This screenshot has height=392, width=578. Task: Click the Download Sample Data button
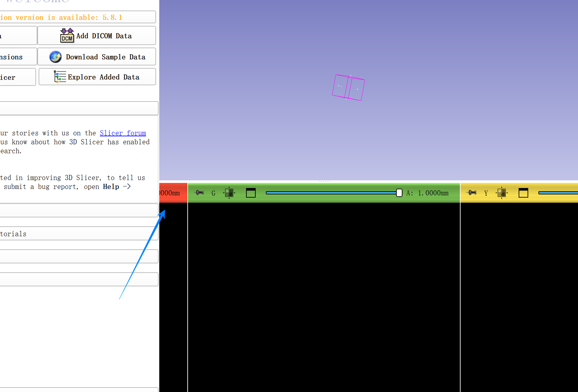(x=97, y=57)
